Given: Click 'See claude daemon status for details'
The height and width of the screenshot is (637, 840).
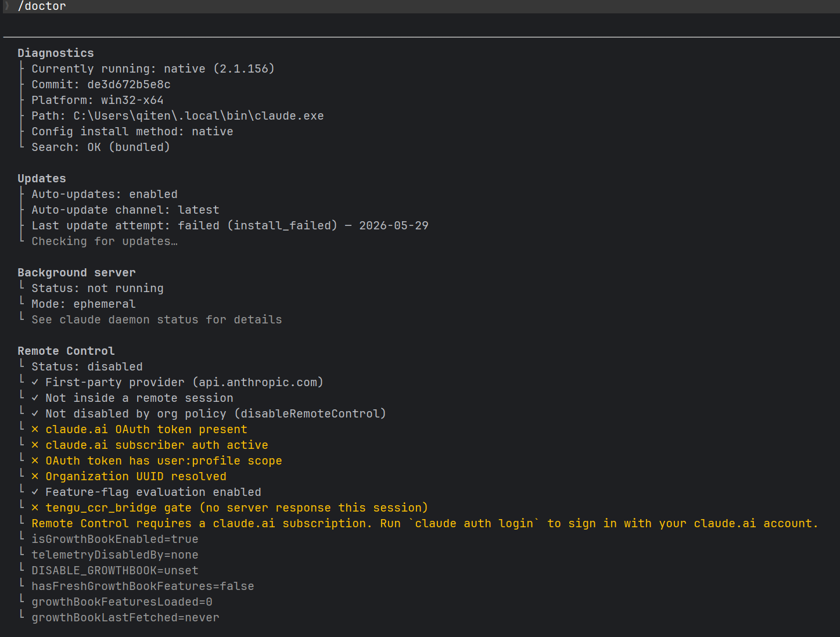Looking at the screenshot, I should click(x=157, y=320).
